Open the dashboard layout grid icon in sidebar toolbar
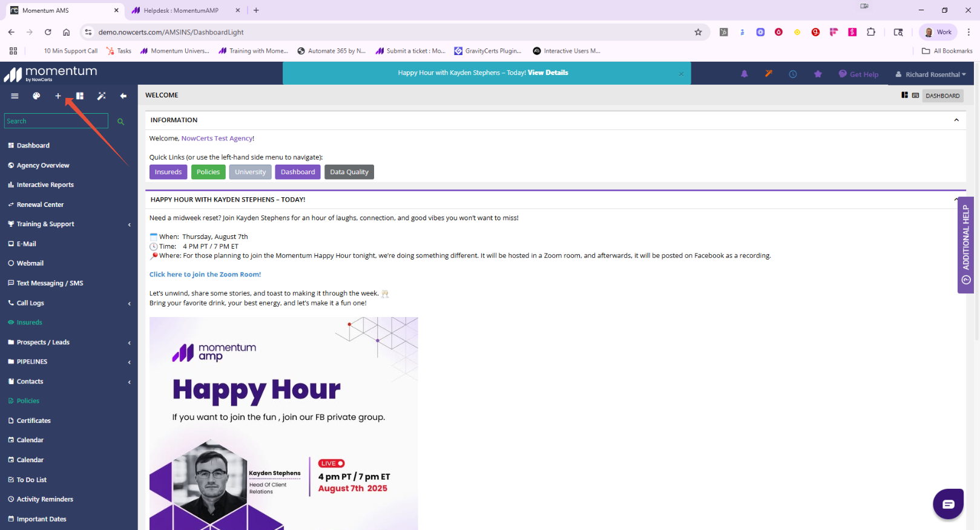 coord(80,96)
